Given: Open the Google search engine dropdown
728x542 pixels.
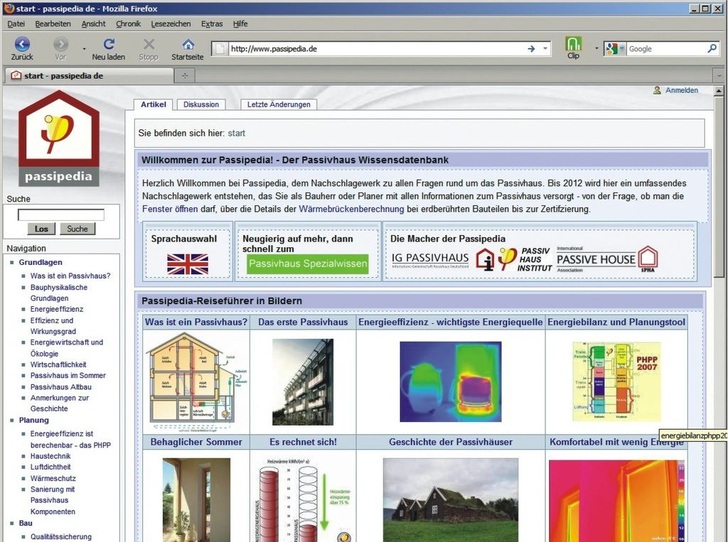Looking at the screenshot, I should tap(612, 48).
